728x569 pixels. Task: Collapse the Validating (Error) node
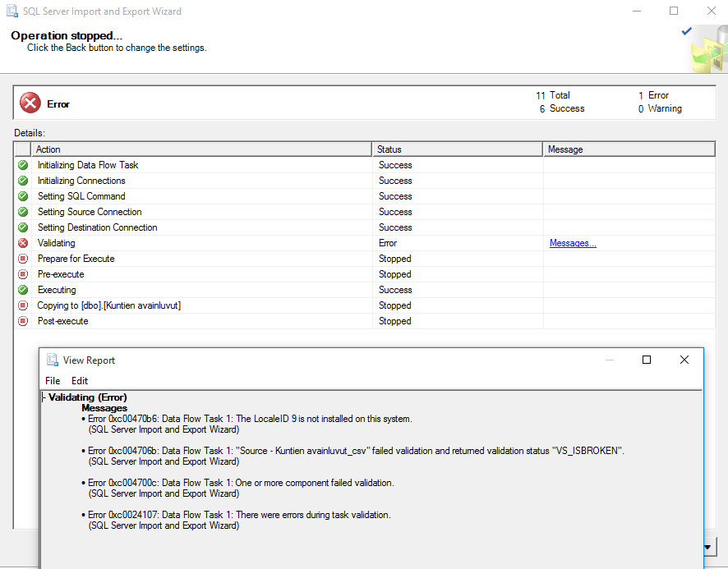(x=44, y=397)
